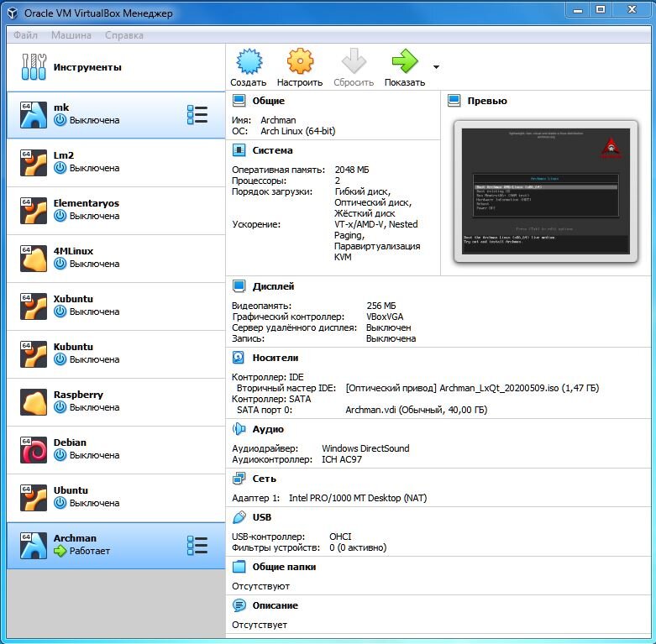Click the Аудиодрайвер label

click(265, 448)
